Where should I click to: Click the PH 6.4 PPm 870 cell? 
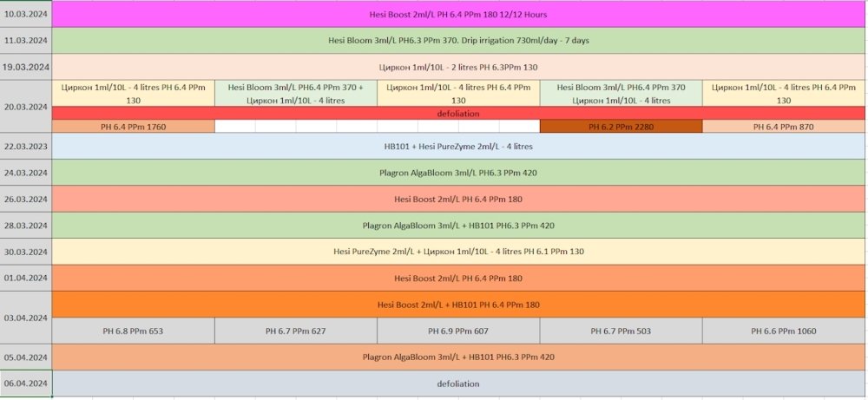tap(784, 127)
